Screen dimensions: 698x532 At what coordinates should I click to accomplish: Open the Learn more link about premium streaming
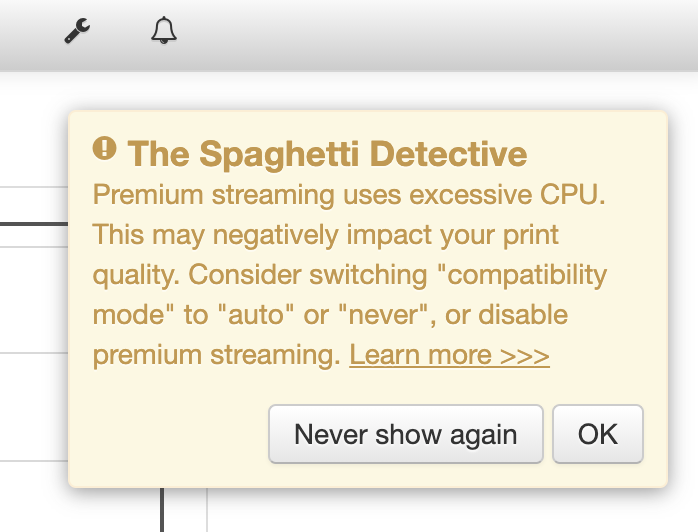click(x=449, y=355)
